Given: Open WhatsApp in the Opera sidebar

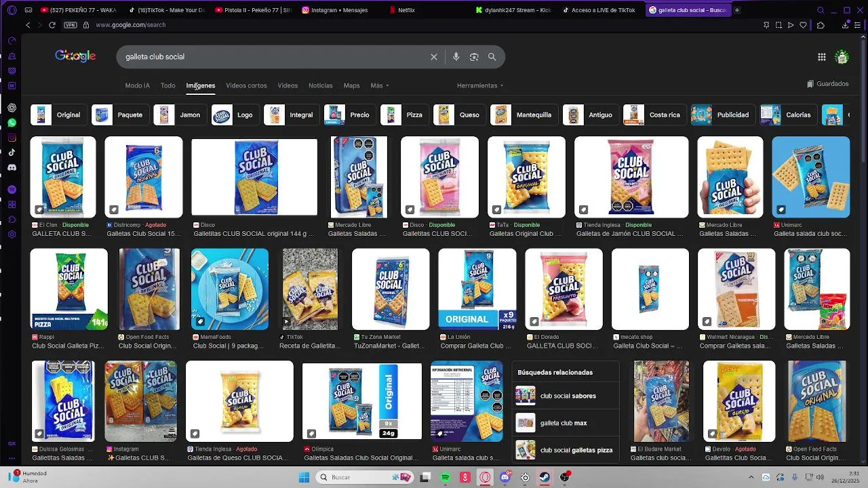Looking at the screenshot, I should coord(12,123).
